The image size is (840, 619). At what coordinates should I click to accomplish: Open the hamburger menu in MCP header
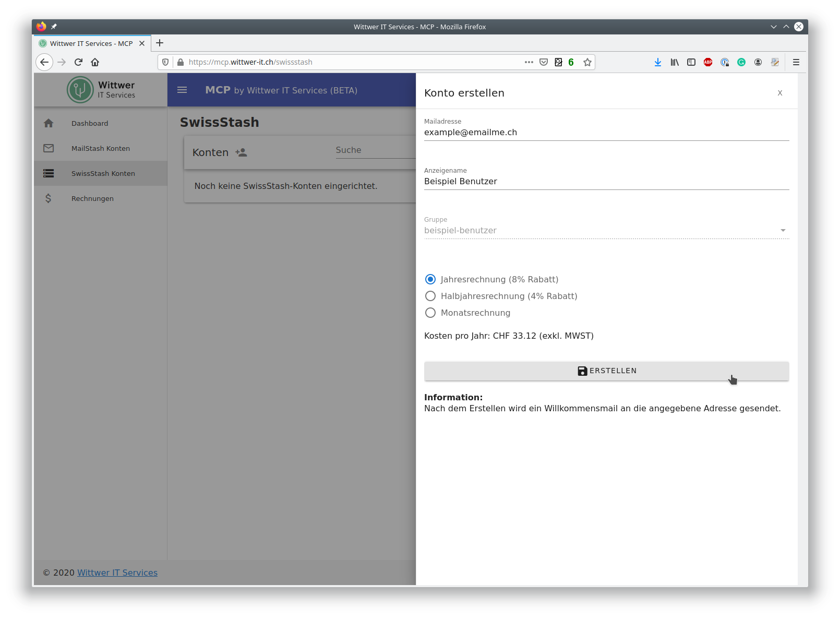click(182, 90)
